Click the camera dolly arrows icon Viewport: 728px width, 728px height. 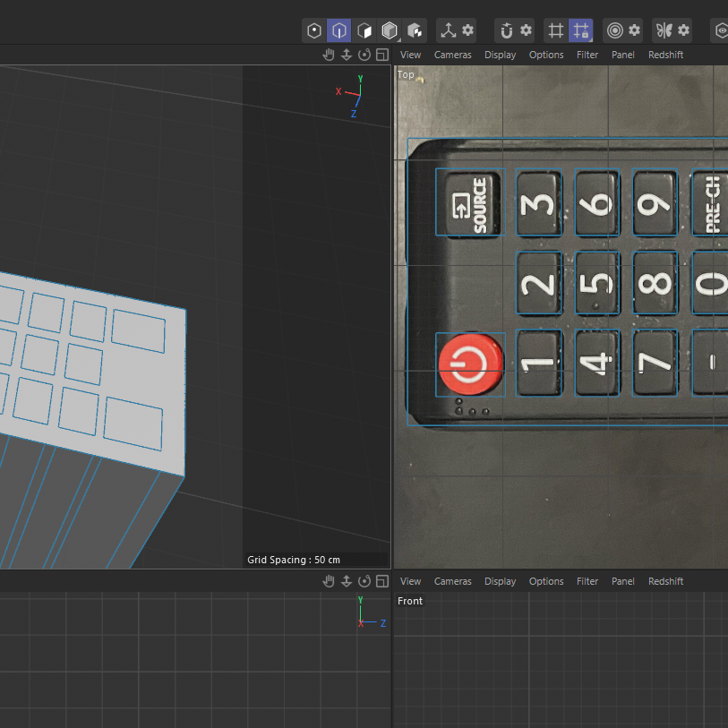(347, 55)
